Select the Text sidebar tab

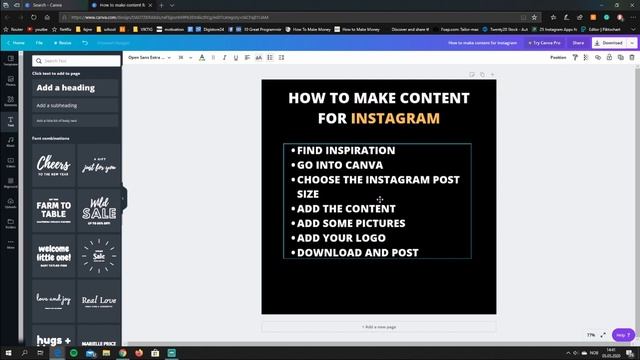pos(10,122)
